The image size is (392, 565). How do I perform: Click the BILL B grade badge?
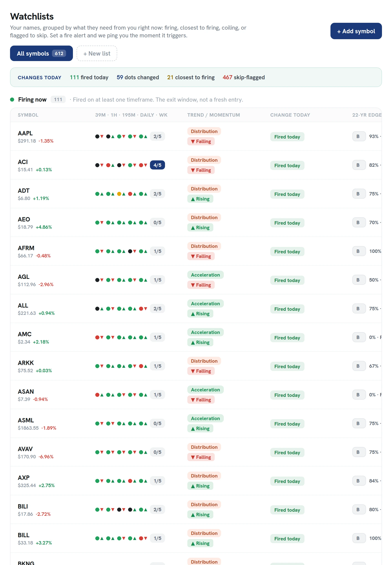359,538
